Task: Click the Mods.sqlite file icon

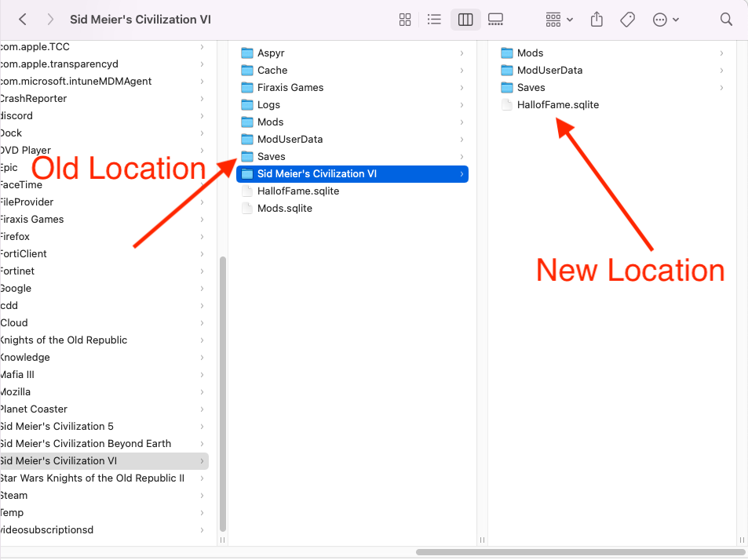Action: pos(247,209)
